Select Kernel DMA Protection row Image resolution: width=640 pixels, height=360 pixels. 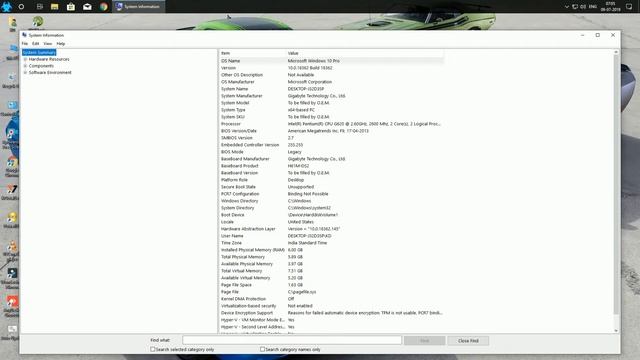[x=331, y=298]
